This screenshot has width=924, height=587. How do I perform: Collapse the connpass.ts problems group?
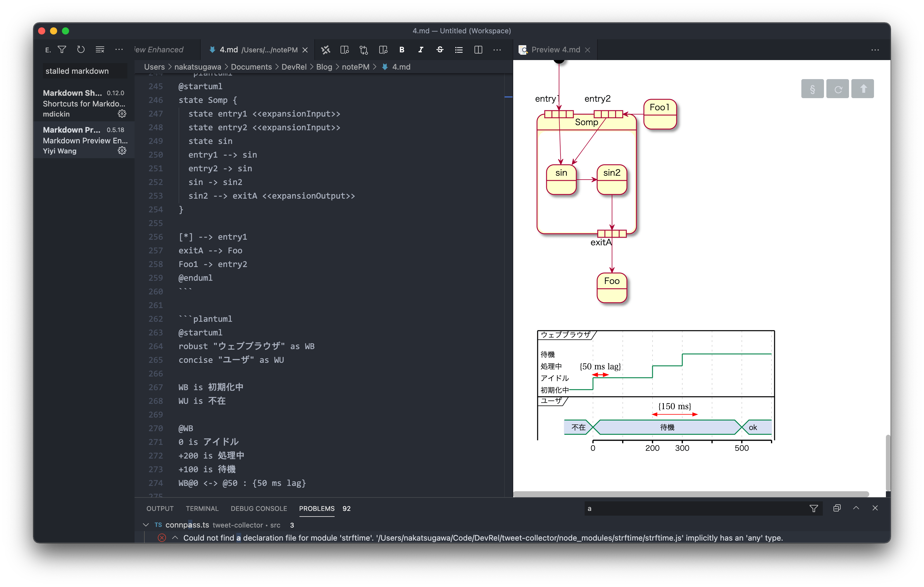pos(146,525)
